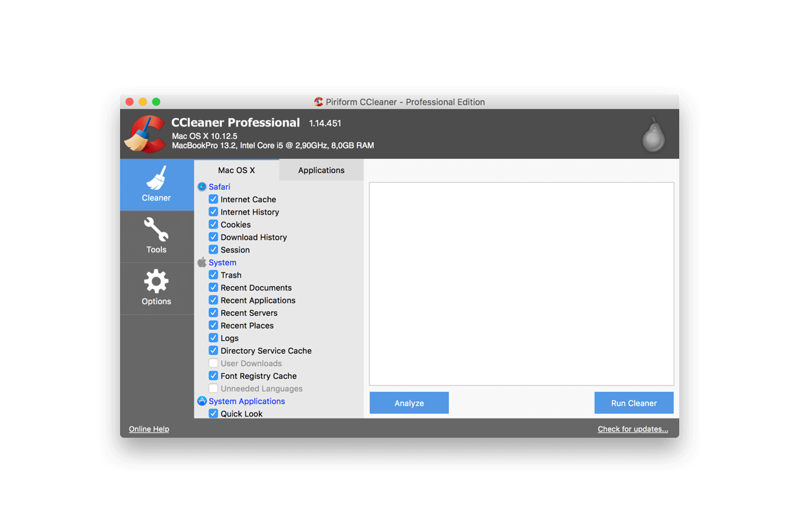
Task: Collapse the System section header
Action: pyautogui.click(x=222, y=262)
